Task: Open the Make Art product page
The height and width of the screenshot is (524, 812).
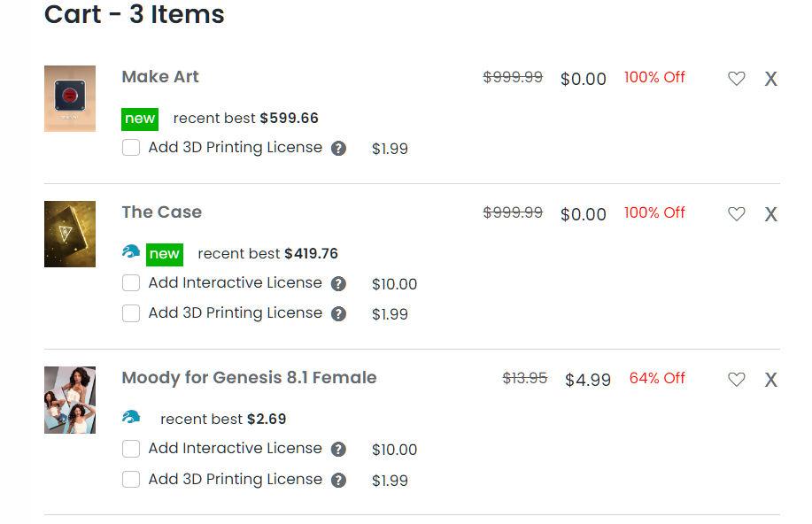Action: (160, 77)
